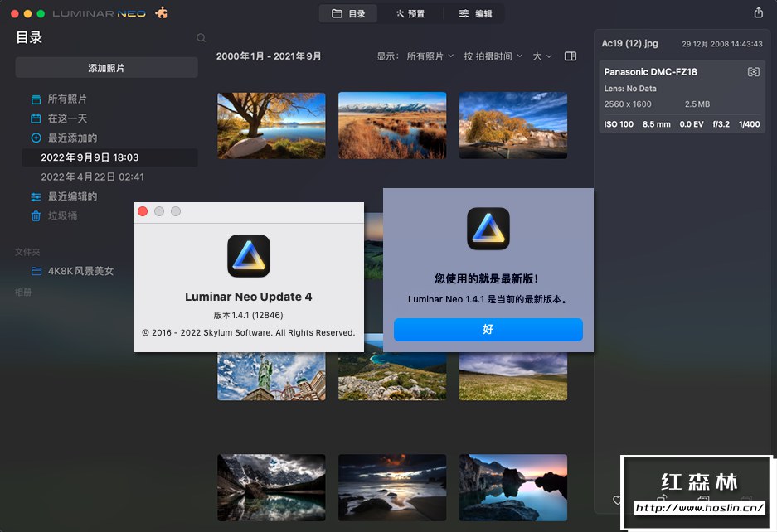777x532 pixels.
Task: Open the 所有照片 display filter dropdown
Action: tap(430, 56)
